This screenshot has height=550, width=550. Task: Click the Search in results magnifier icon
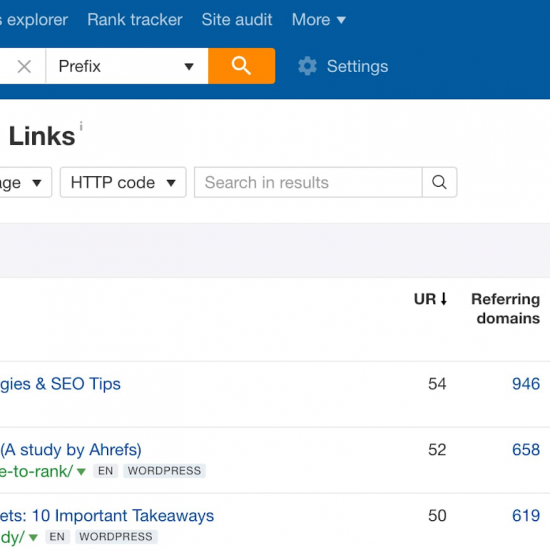point(439,182)
